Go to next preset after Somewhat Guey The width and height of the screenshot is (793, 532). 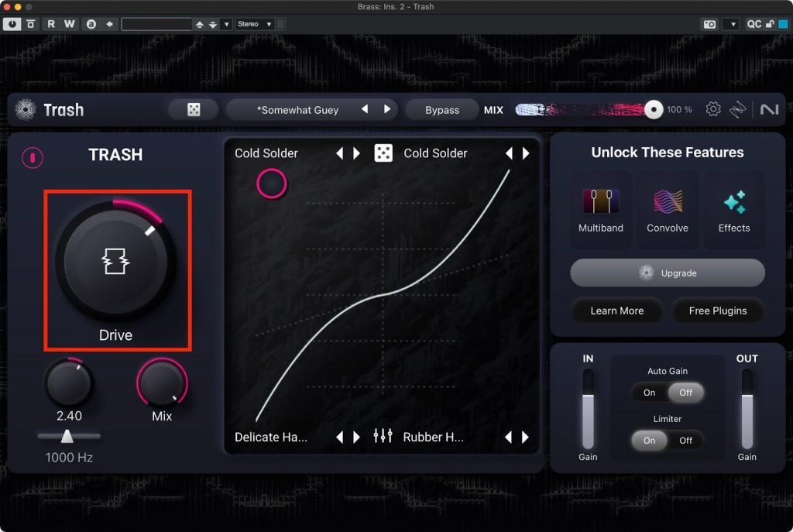click(387, 109)
